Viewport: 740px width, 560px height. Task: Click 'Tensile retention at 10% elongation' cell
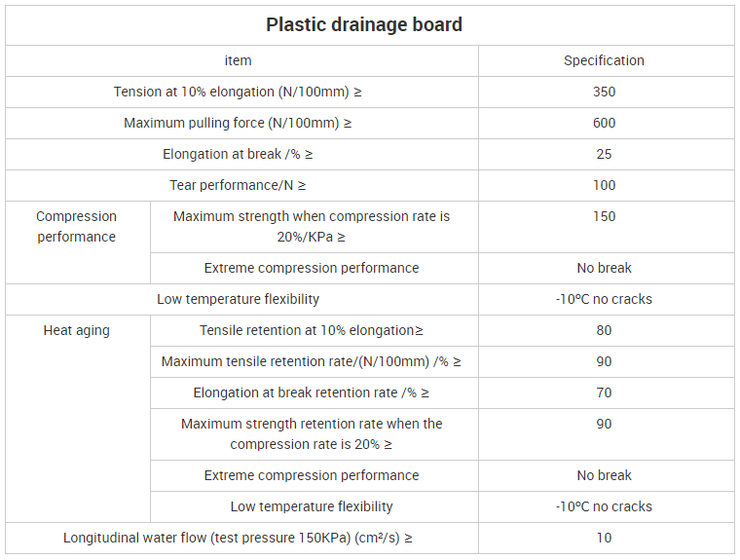click(x=312, y=330)
